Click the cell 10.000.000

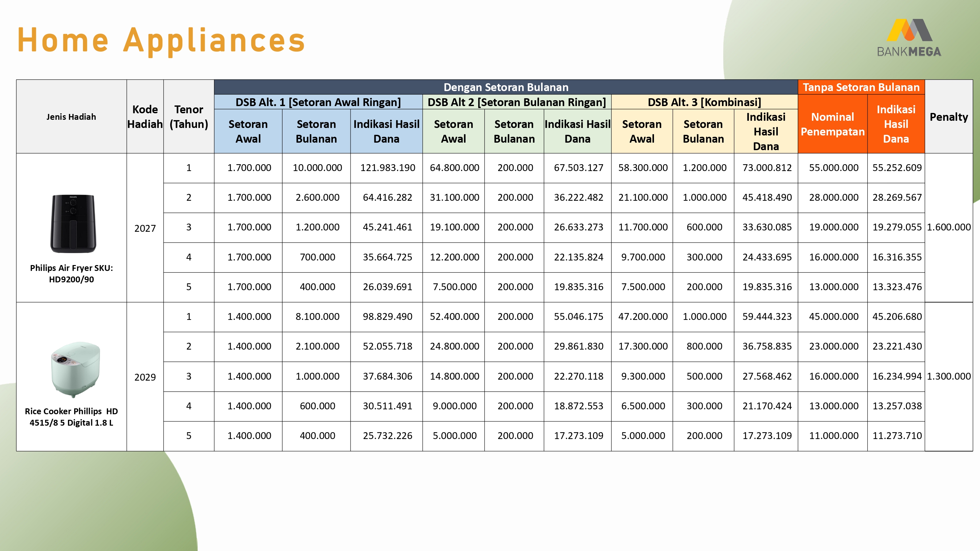click(x=317, y=168)
